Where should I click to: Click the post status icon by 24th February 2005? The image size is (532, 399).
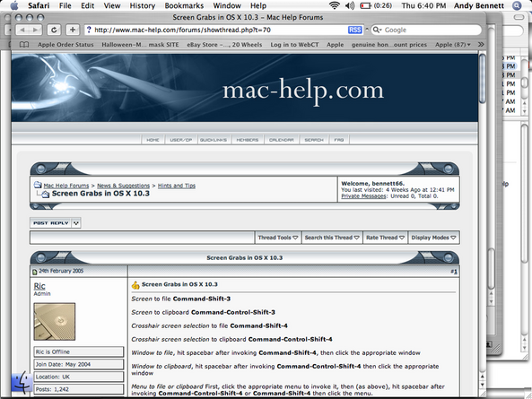(35, 272)
